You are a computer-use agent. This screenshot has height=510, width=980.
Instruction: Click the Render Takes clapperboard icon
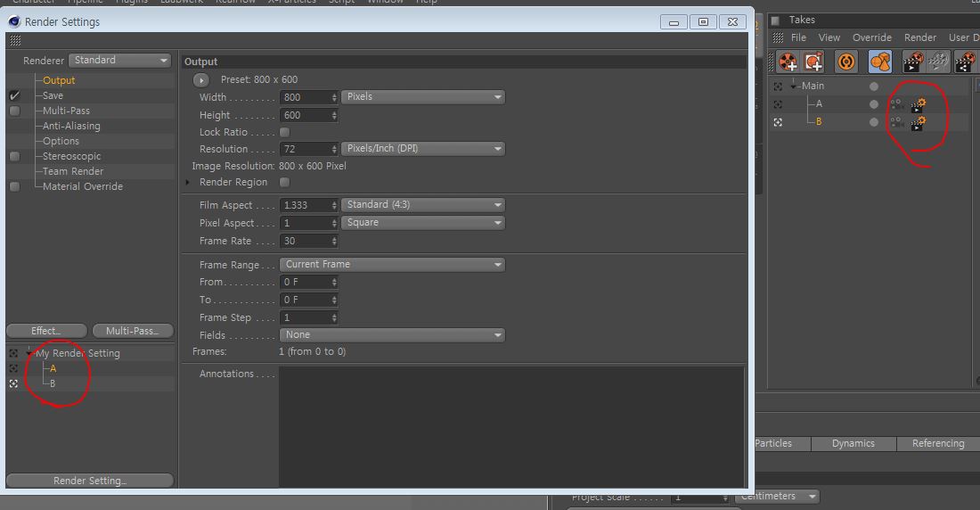click(913, 62)
